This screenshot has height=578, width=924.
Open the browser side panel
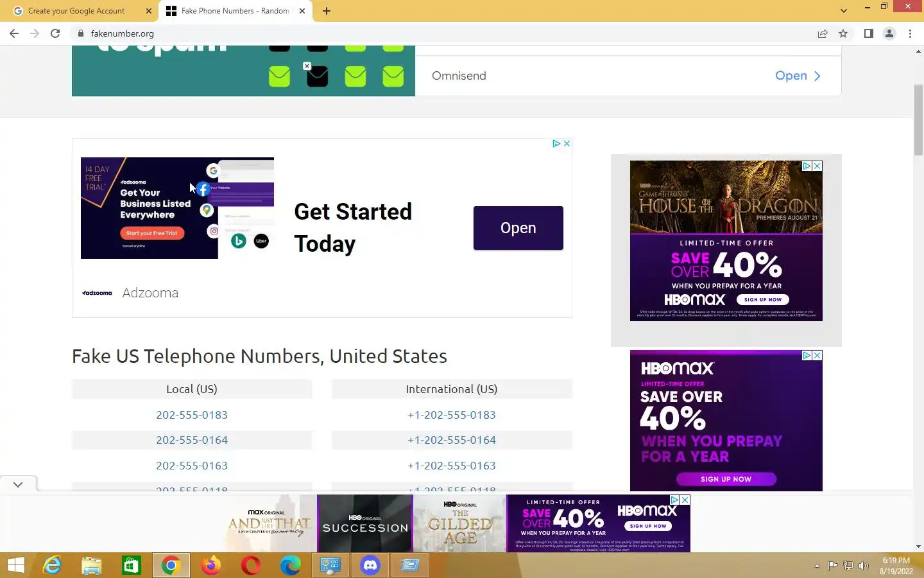[x=868, y=33]
